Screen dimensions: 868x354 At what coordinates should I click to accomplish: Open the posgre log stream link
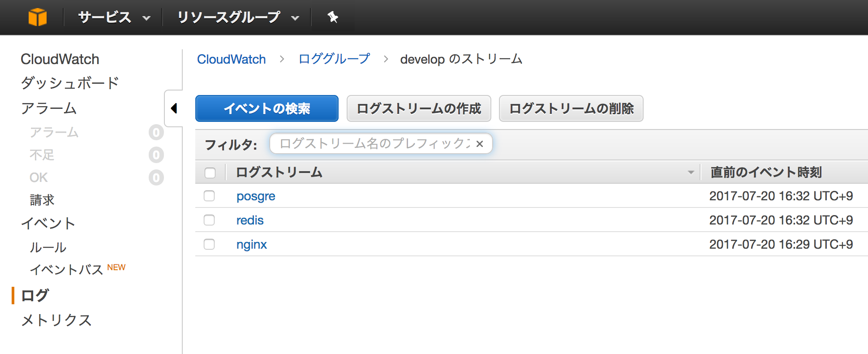point(256,196)
